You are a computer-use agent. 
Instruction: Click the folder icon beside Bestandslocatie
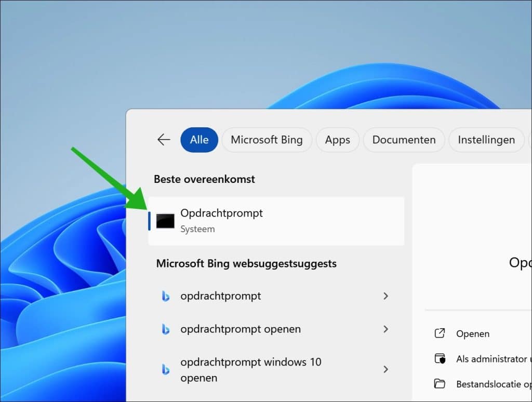440,383
